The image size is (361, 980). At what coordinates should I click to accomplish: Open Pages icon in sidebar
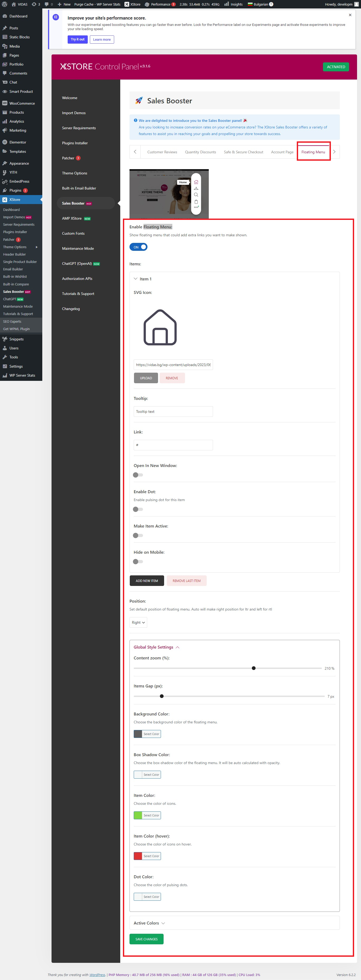tap(4, 55)
